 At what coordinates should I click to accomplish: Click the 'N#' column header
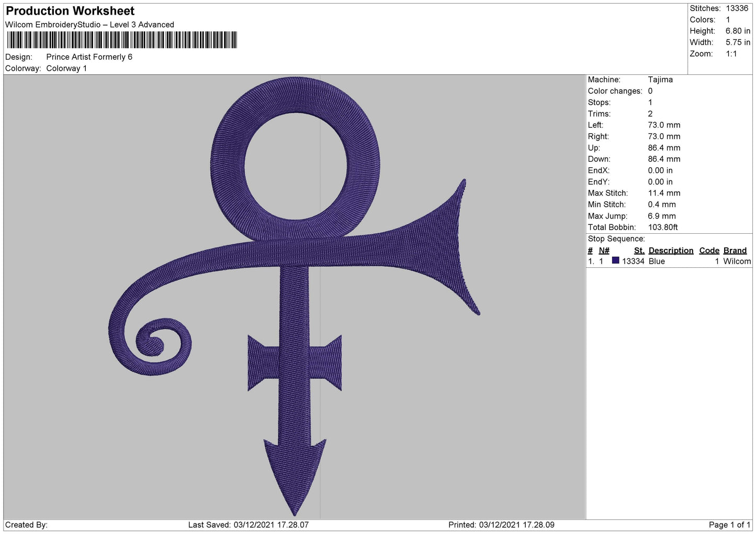[x=604, y=251]
